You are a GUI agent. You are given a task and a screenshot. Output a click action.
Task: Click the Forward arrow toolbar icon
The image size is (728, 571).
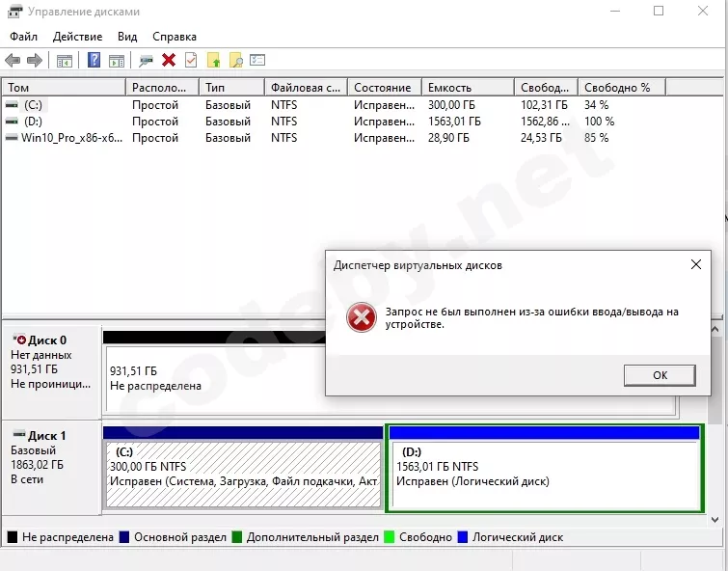pos(35,60)
